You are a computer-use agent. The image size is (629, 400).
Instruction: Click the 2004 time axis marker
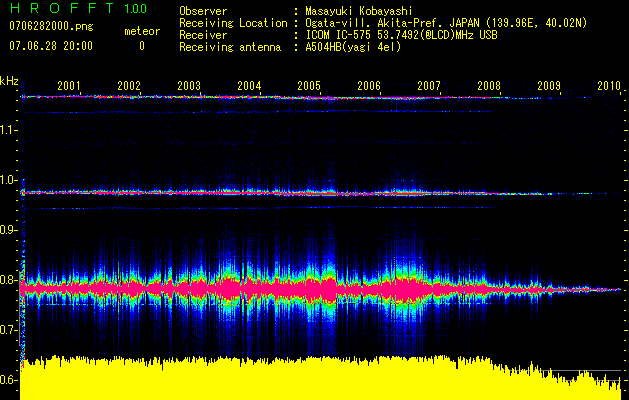click(x=249, y=85)
